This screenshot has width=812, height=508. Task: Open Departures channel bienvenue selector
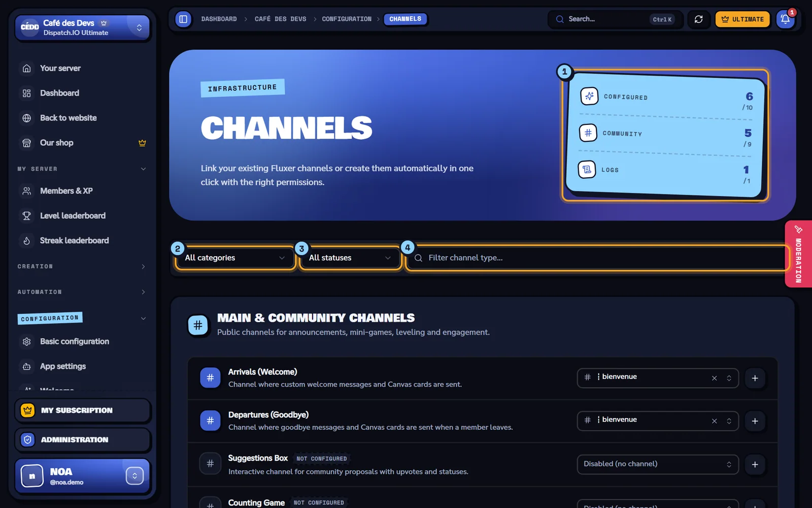coord(658,421)
